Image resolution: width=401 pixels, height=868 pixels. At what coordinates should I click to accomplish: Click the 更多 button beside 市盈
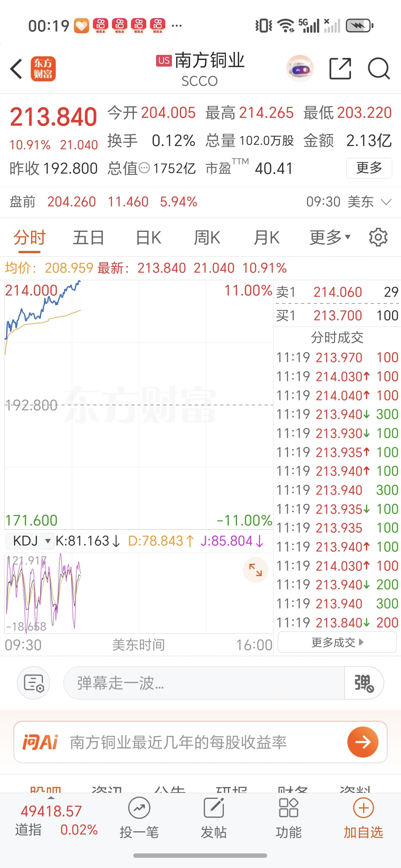[x=369, y=168]
